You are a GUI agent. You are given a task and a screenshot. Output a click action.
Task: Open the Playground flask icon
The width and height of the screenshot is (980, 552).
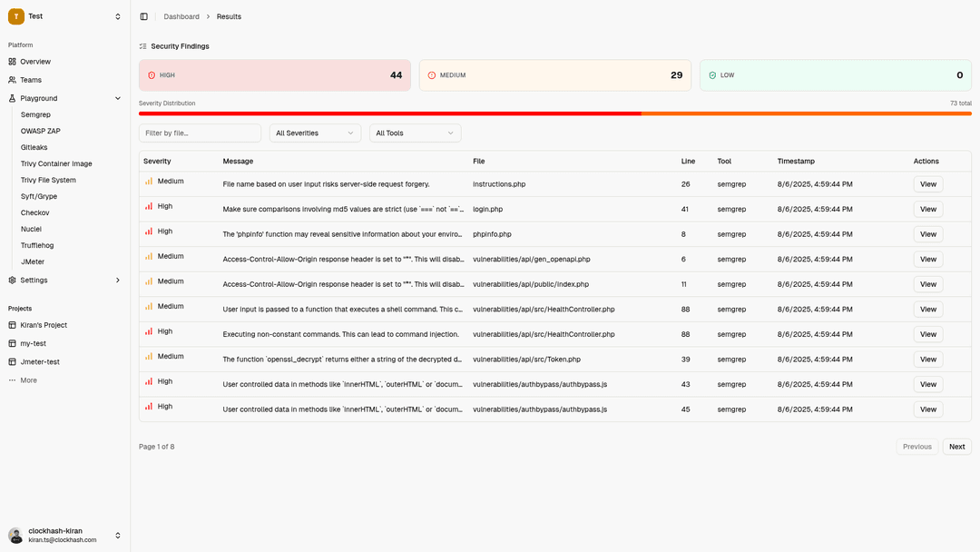point(13,98)
